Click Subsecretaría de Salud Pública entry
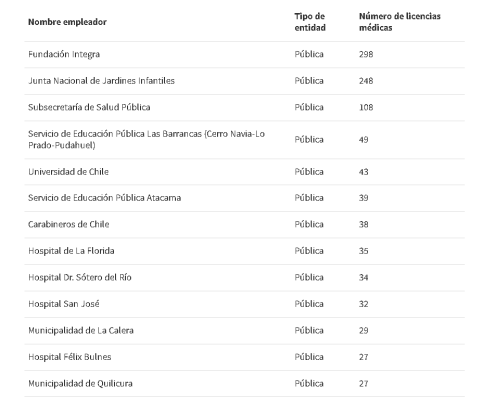Screen dimensions: 483x400 click(x=89, y=107)
